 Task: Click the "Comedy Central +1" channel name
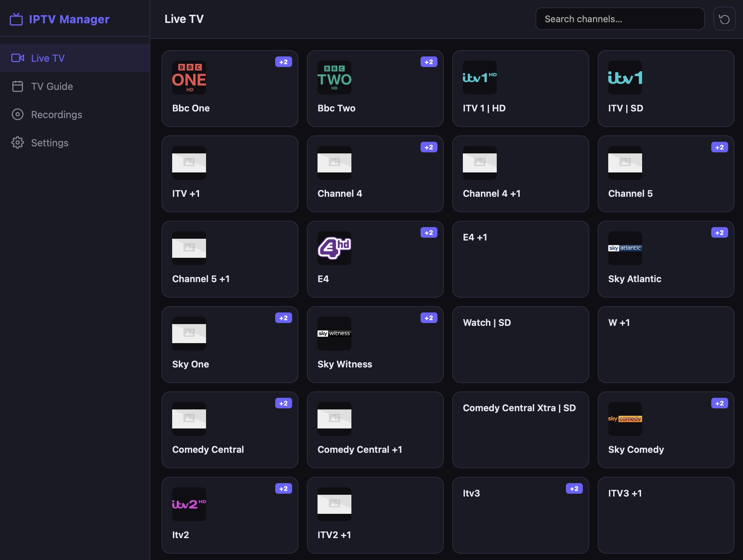(x=360, y=450)
